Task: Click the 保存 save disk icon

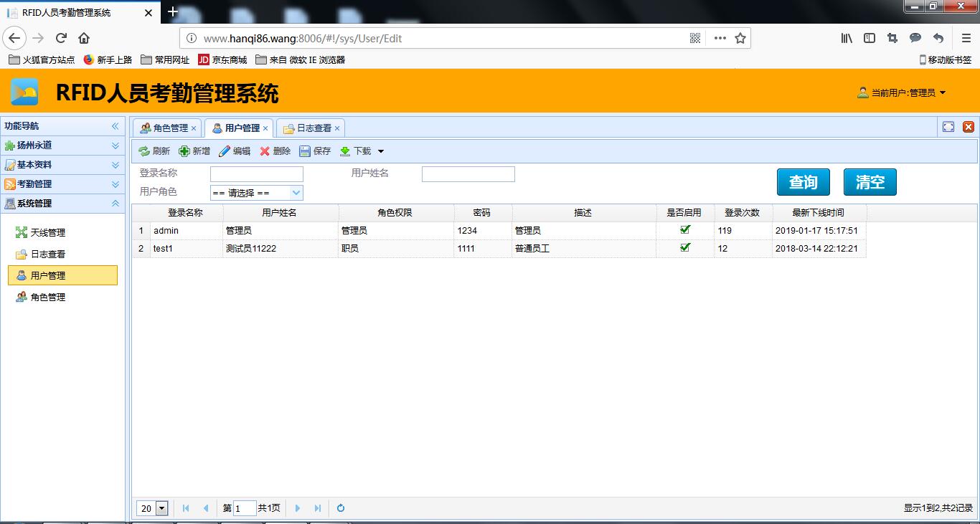Action: coord(305,151)
